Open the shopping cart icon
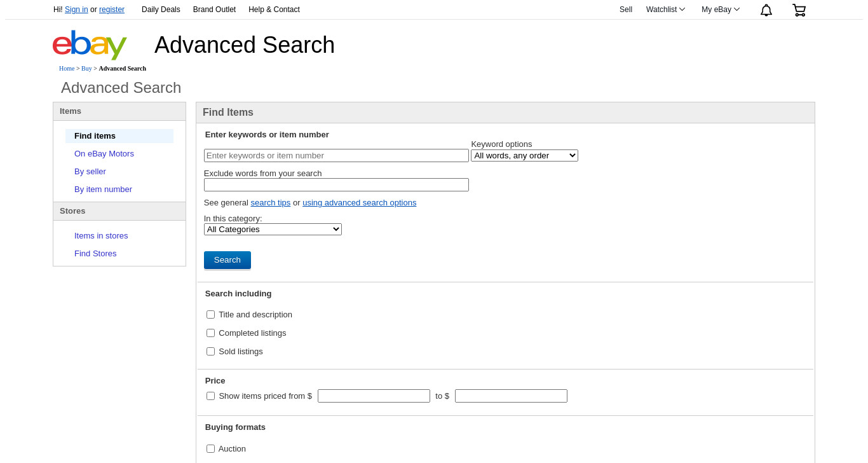The image size is (868, 463). [799, 10]
